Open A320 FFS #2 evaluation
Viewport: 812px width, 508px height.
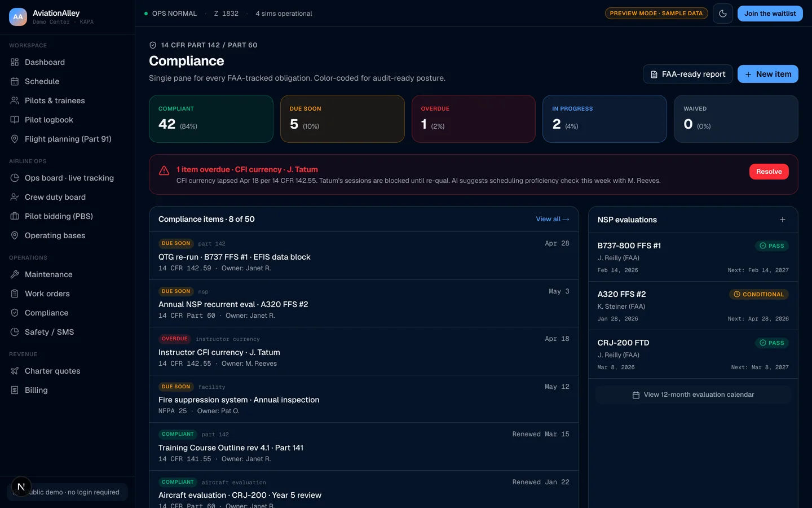coord(693,306)
